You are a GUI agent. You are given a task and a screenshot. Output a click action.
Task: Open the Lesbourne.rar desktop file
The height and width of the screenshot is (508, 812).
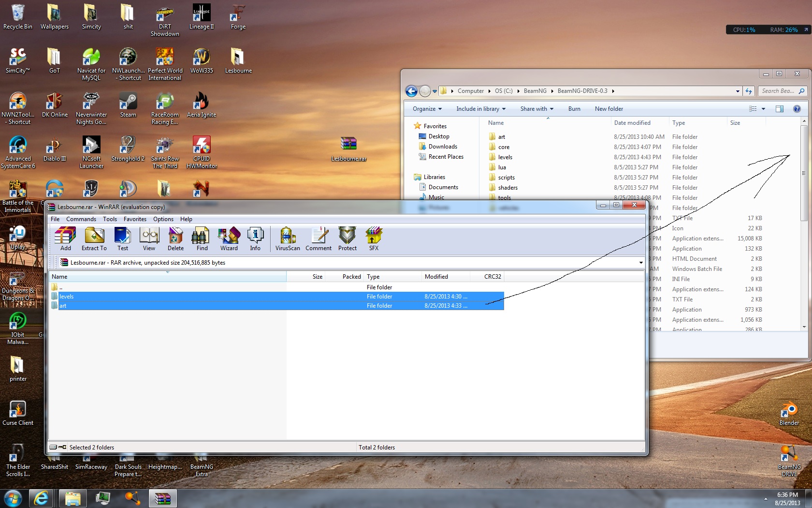pos(348,149)
